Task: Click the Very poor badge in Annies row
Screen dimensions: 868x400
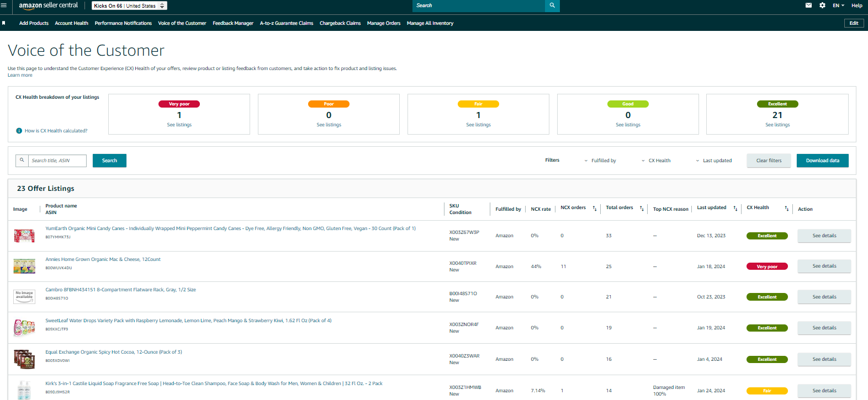Action: point(767,266)
